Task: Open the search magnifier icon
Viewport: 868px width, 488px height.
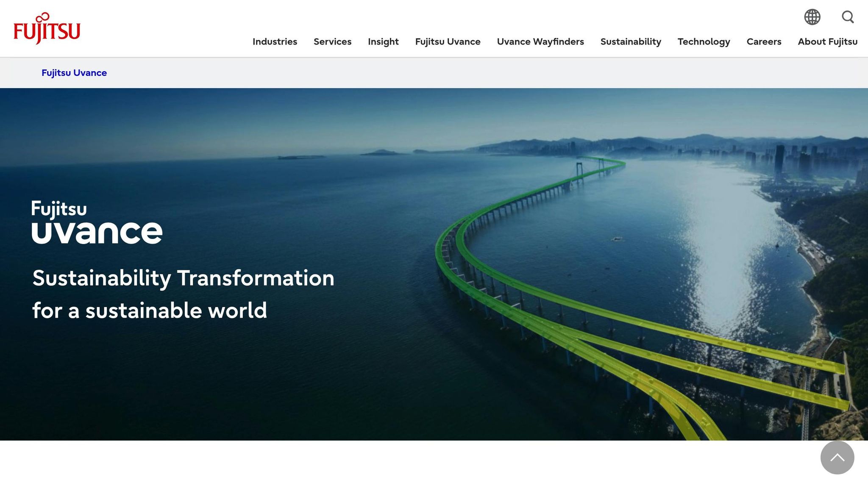Action: click(x=848, y=17)
